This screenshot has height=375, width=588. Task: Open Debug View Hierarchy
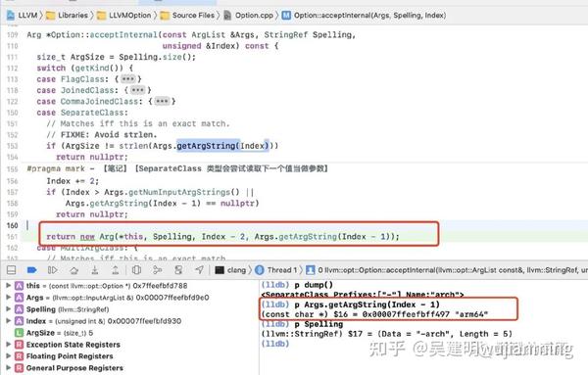click(x=137, y=269)
